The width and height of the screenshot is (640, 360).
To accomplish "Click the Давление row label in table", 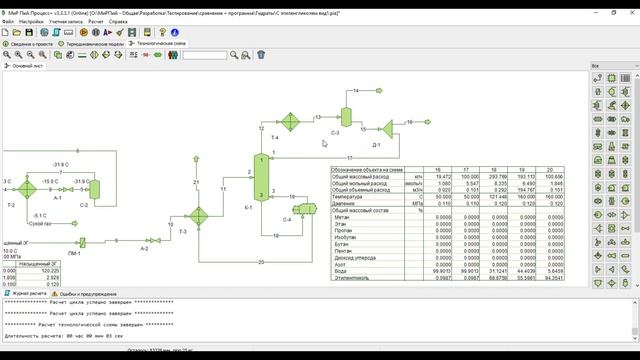I will click(343, 203).
